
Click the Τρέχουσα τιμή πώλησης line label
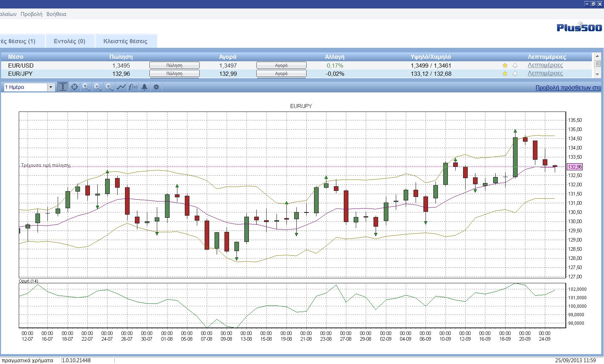pos(46,165)
